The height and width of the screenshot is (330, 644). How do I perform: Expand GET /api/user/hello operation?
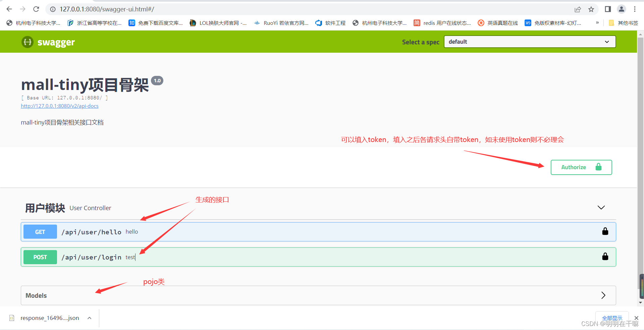(318, 232)
